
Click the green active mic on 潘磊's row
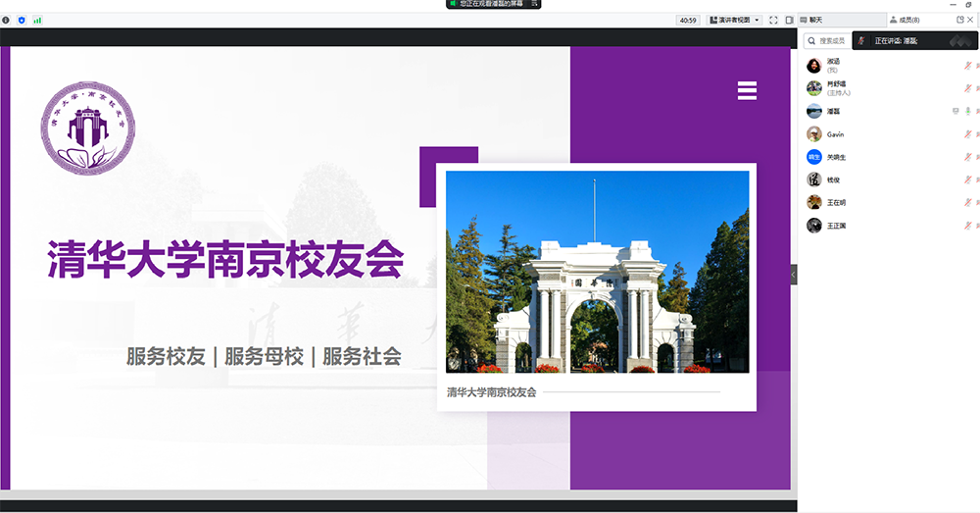click(967, 112)
